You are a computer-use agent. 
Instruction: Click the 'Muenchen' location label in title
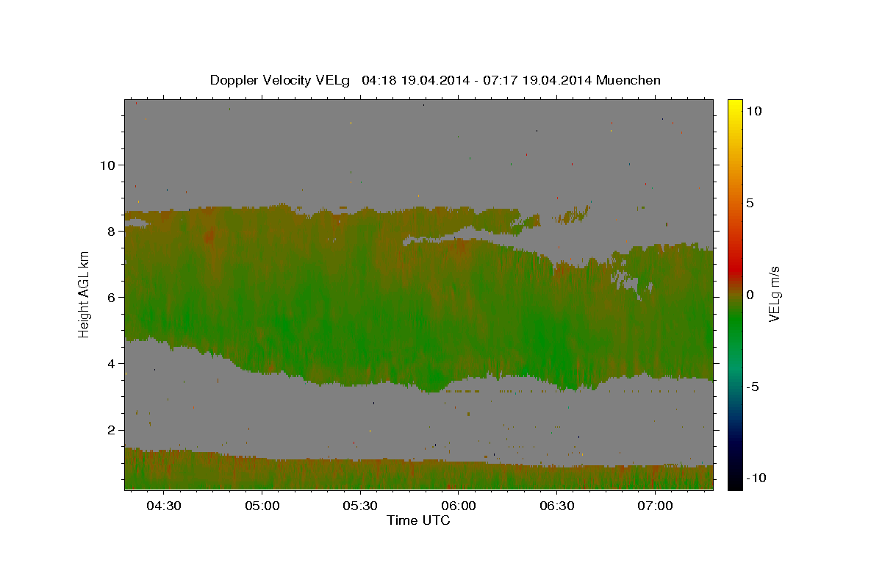pos(628,80)
